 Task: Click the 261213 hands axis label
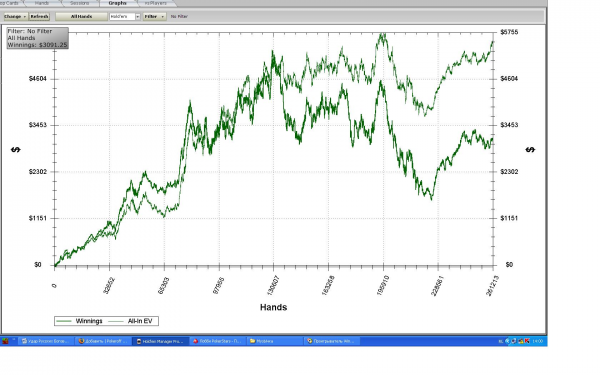(492, 285)
